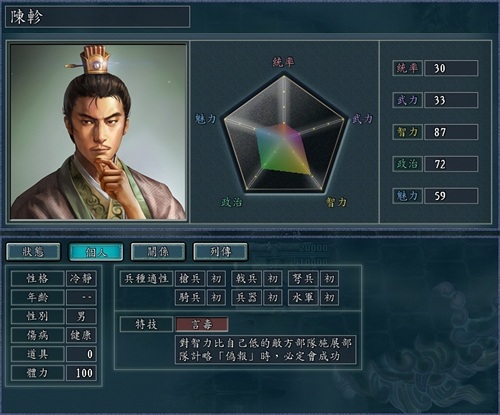
Task: Open the 列傳 biography tab
Action: (221, 252)
